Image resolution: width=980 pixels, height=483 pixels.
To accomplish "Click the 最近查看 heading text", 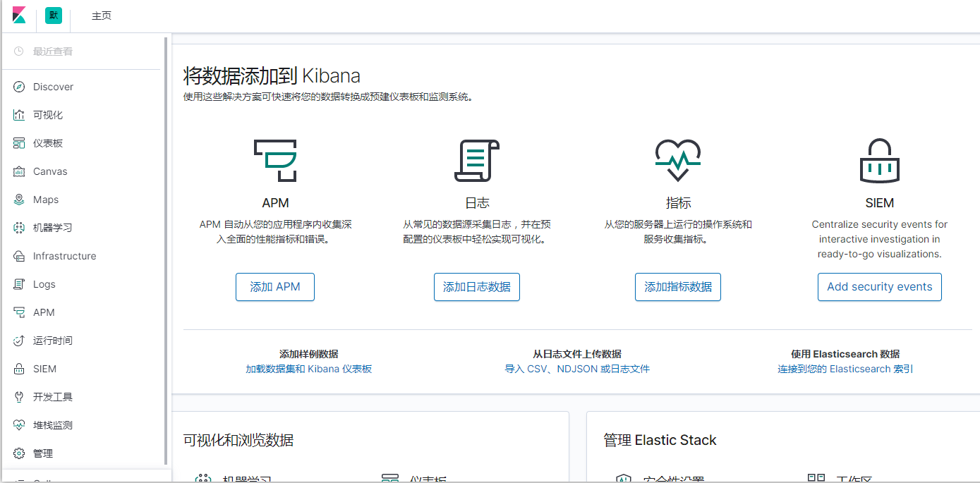I will point(53,51).
